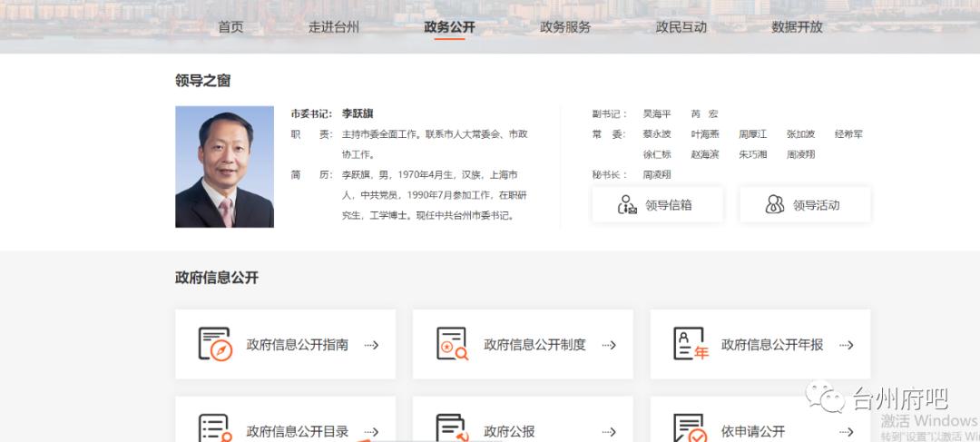This screenshot has height=442, width=980.
Task: Click the compass icon beside 政府信息公开指南
Action: click(215, 344)
